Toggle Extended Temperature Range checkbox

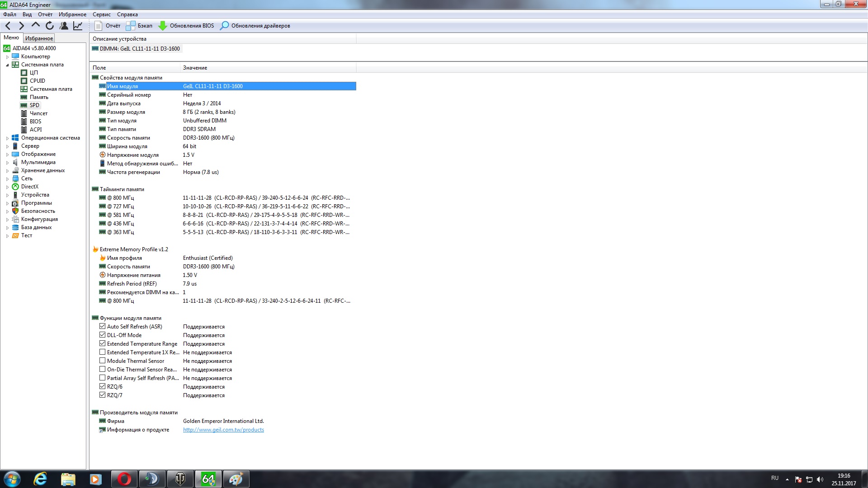(102, 343)
